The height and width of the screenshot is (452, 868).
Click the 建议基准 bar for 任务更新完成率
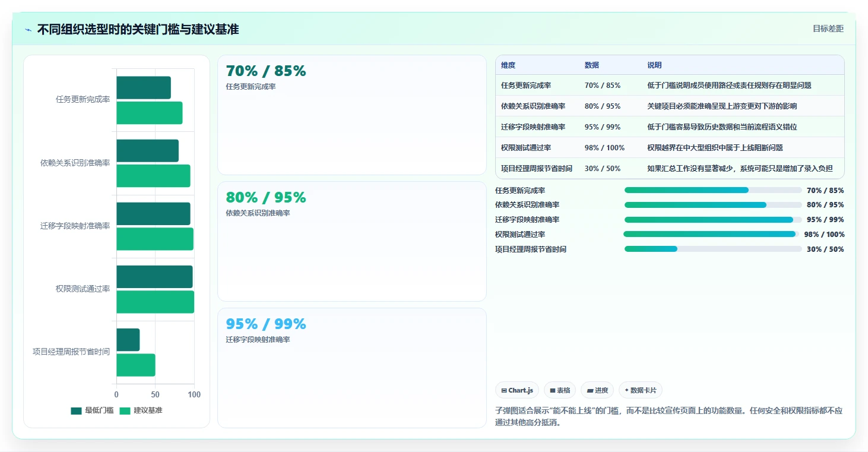[150, 113]
